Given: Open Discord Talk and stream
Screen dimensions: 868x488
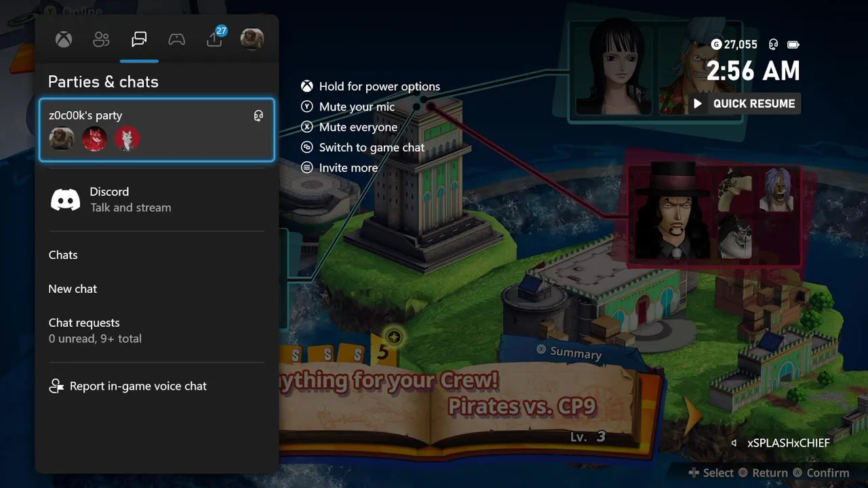Looking at the screenshot, I should click(157, 200).
